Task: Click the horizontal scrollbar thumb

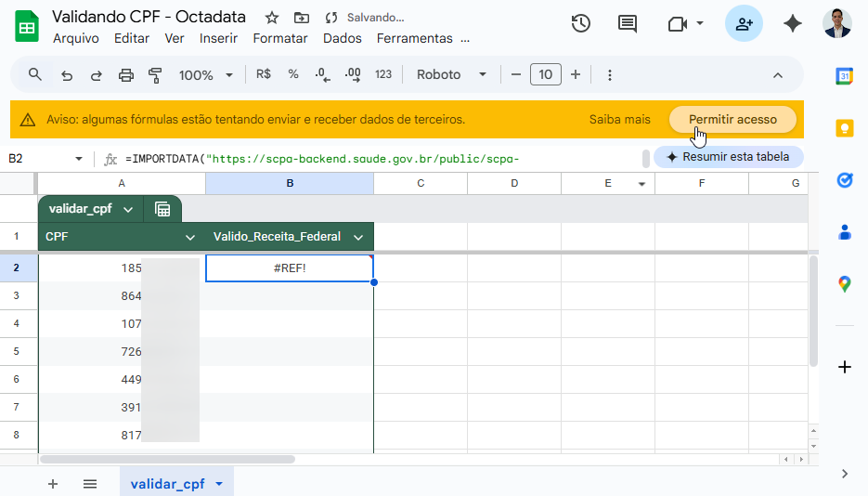Action: [x=167, y=459]
